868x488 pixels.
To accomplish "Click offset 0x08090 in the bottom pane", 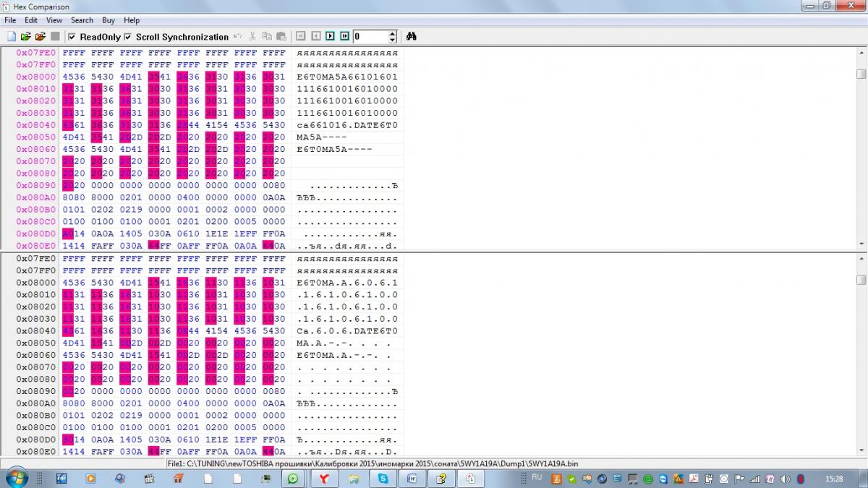I will click(x=36, y=391).
